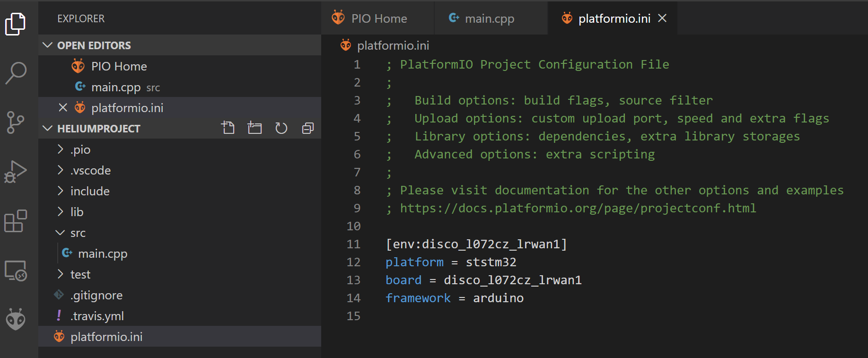Open the Source Control view
868x358 pixels.
tap(15, 123)
